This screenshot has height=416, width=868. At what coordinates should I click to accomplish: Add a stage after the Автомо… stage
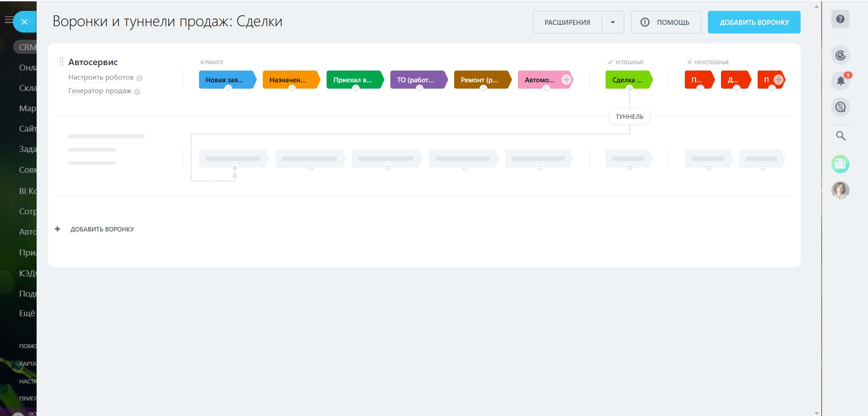coord(566,80)
